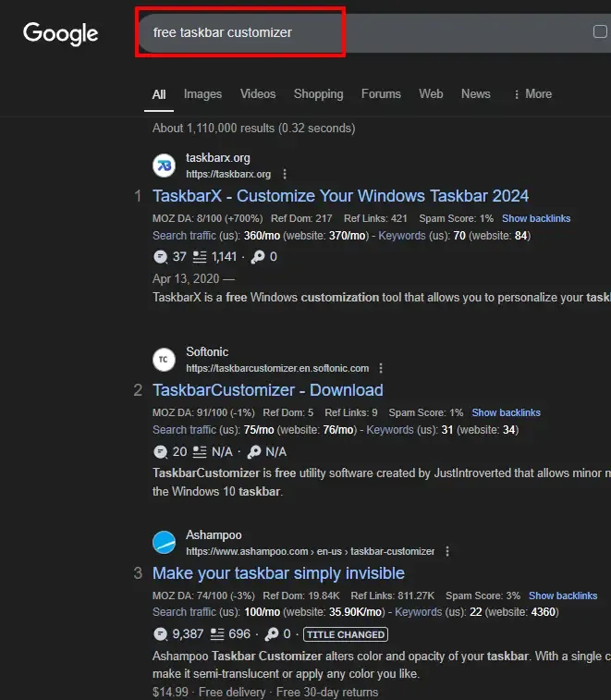
Task: Open the News tab
Action: point(476,93)
